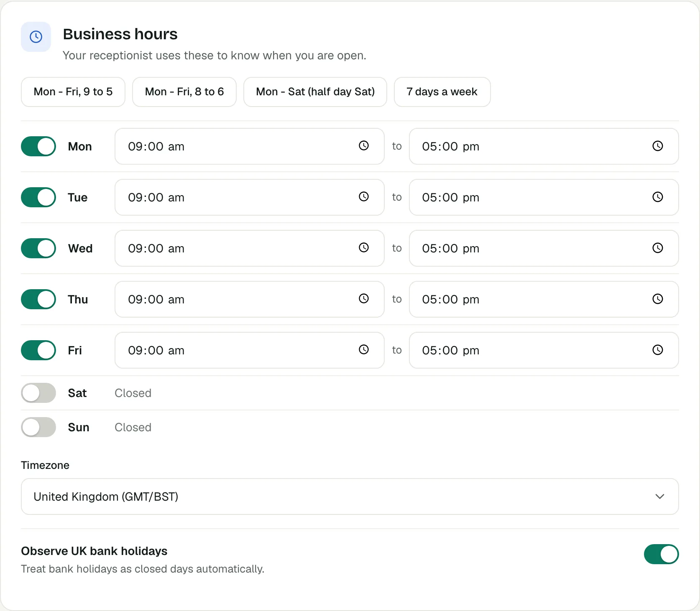
Task: Open time picker for Thursday closing time
Action: click(658, 299)
